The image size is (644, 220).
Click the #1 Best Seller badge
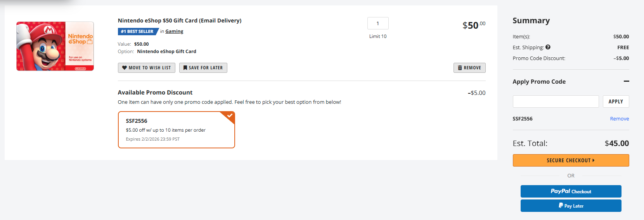(137, 31)
